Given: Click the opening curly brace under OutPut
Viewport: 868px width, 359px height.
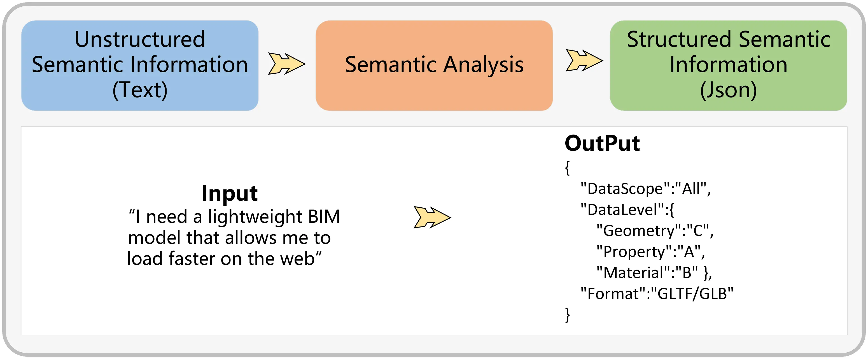Looking at the screenshot, I should tap(568, 168).
